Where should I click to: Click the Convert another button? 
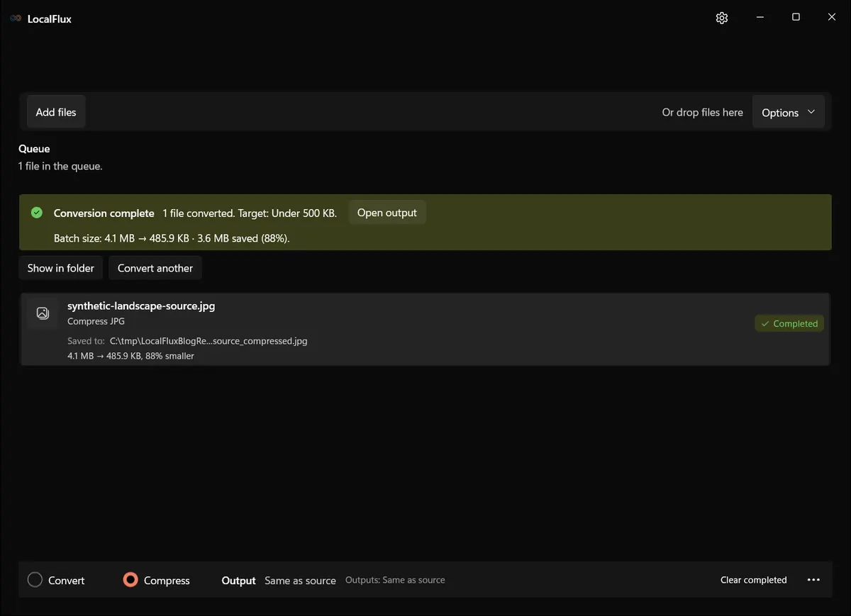click(155, 268)
